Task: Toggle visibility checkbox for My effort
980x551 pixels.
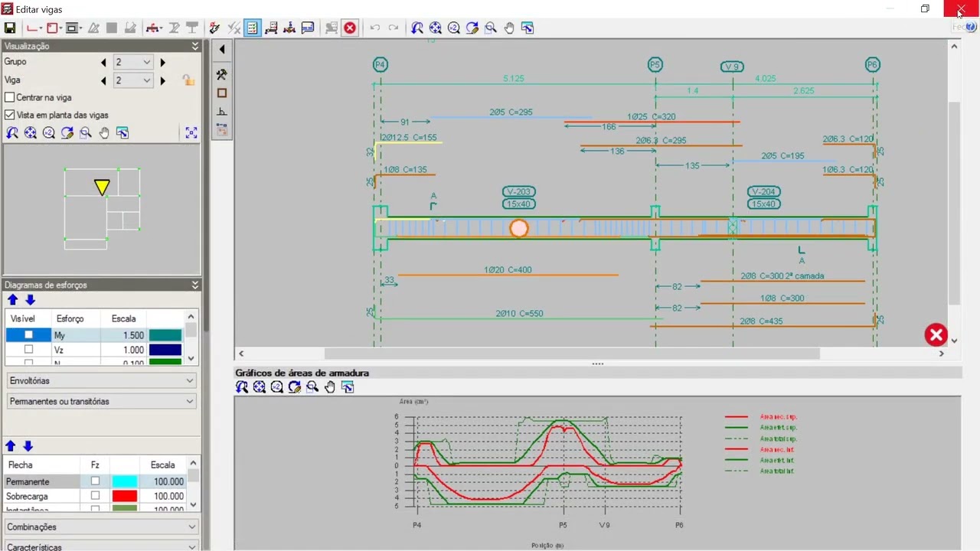Action: click(x=29, y=335)
